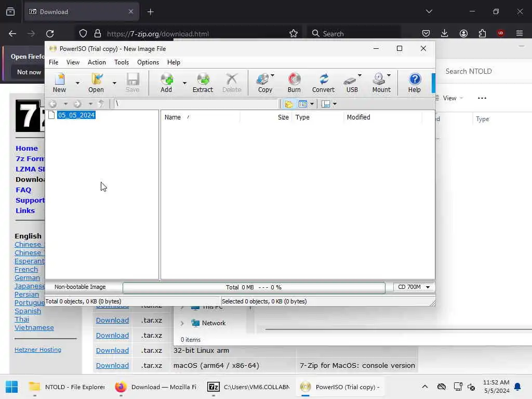This screenshot has width=532, height=399.
Task: Click the Non-bootable Image status button
Action: [80, 287]
